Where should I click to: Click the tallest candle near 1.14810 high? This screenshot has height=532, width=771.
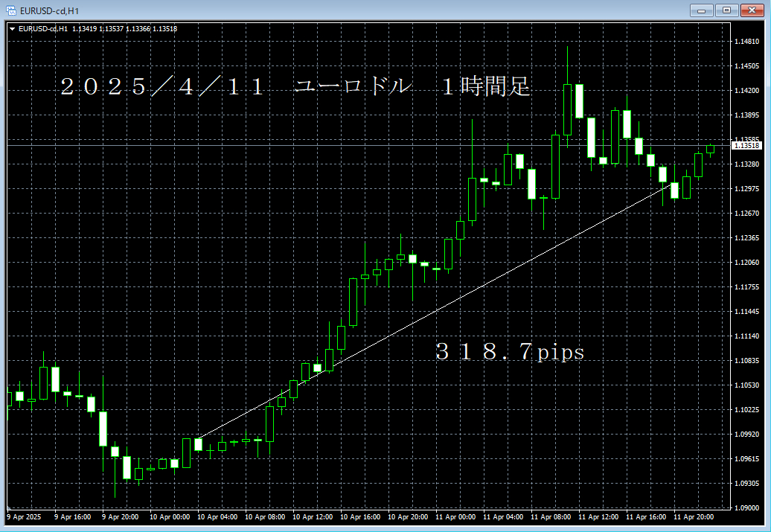point(567,109)
